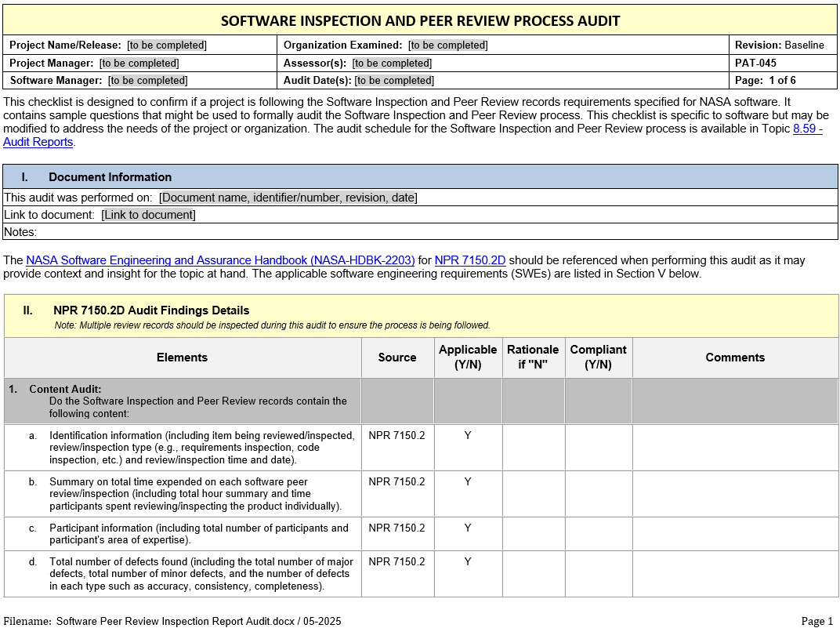Click the Content Audit row heading
This screenshot has height=628, width=840.
pos(65,389)
